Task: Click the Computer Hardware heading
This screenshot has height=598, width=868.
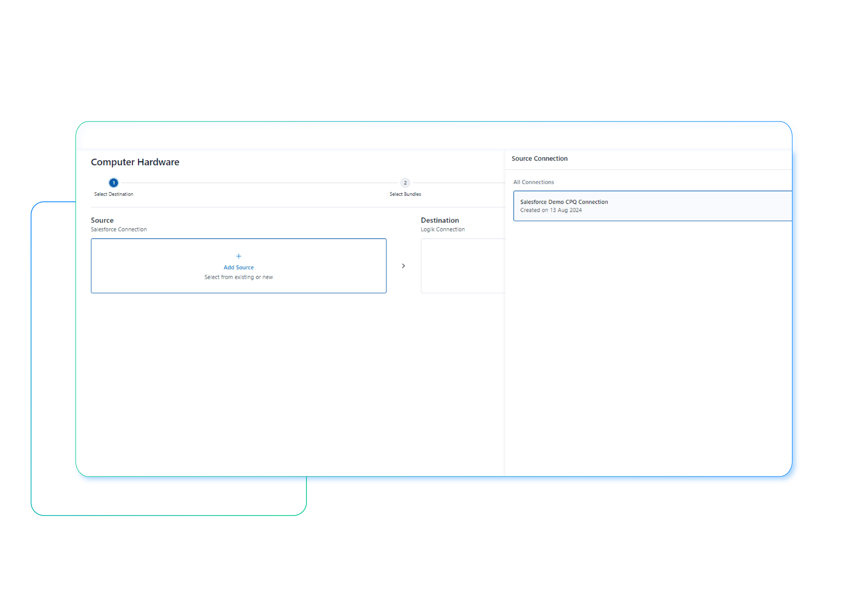Action: tap(135, 162)
